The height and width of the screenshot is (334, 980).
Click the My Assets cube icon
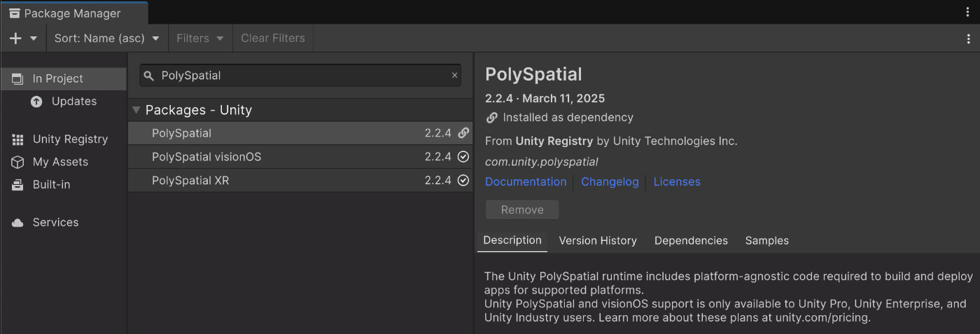17,162
